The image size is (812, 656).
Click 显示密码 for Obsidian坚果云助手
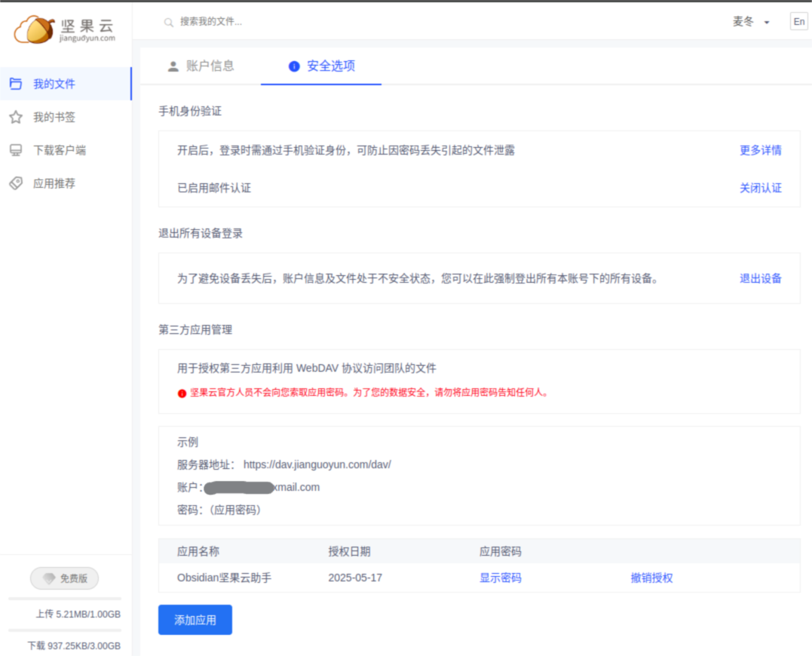[x=500, y=578]
